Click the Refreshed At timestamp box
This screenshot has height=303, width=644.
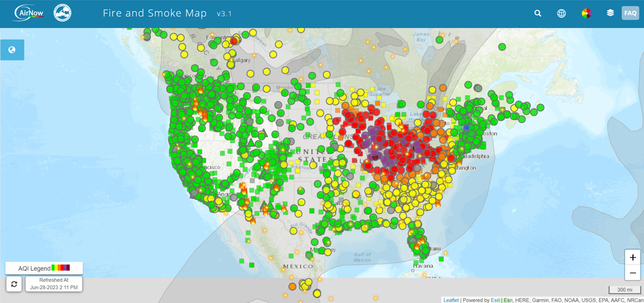click(x=54, y=284)
